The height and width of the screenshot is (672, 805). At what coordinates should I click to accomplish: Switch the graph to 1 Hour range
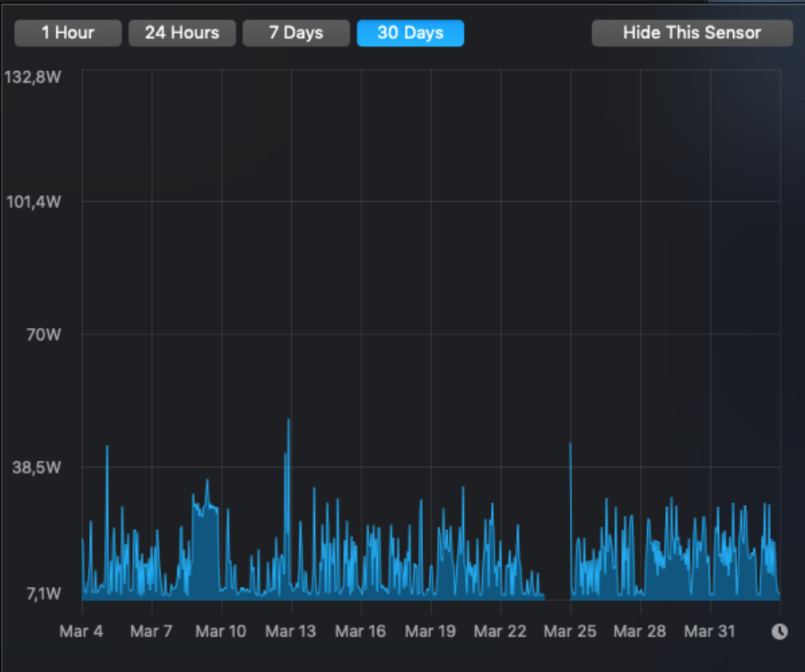(68, 33)
